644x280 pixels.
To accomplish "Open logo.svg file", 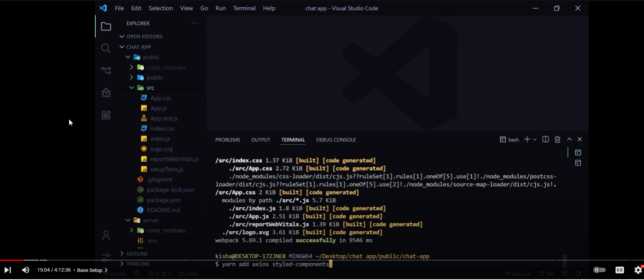I will click(x=161, y=149).
